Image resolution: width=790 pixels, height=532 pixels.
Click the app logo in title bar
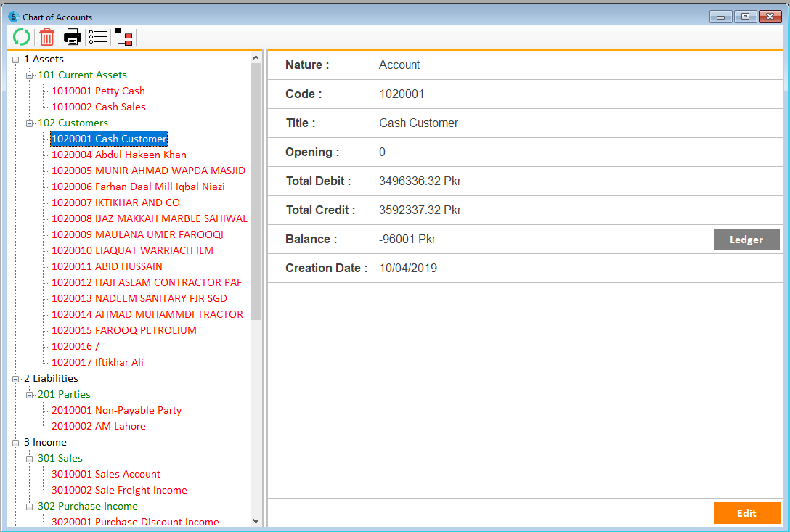14,17
